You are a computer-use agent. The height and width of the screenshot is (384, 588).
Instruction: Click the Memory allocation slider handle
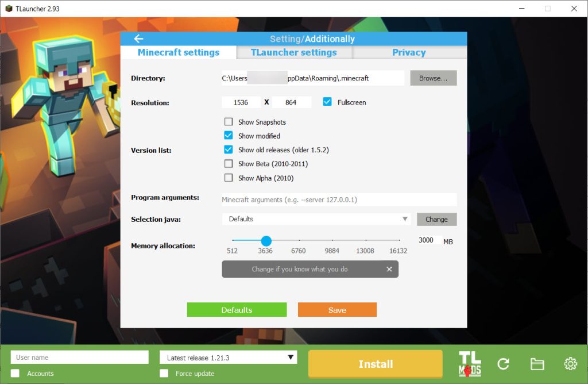coord(266,241)
